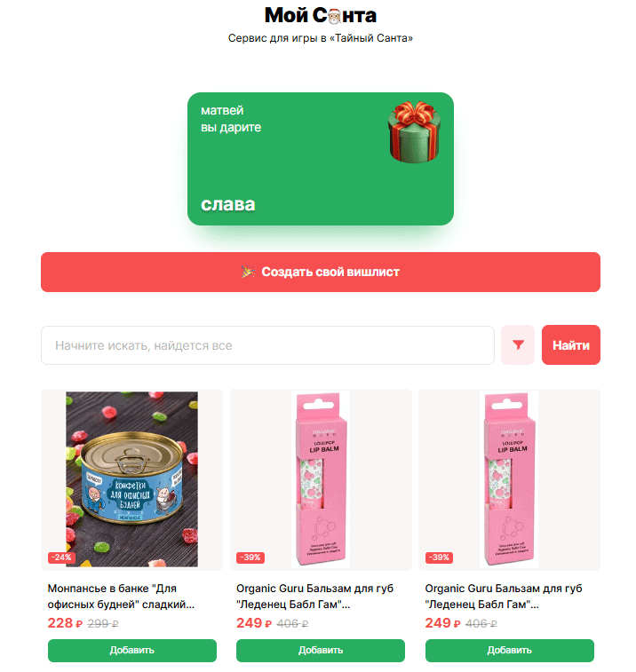Open the Монпансье candy tin product image

tap(132, 479)
